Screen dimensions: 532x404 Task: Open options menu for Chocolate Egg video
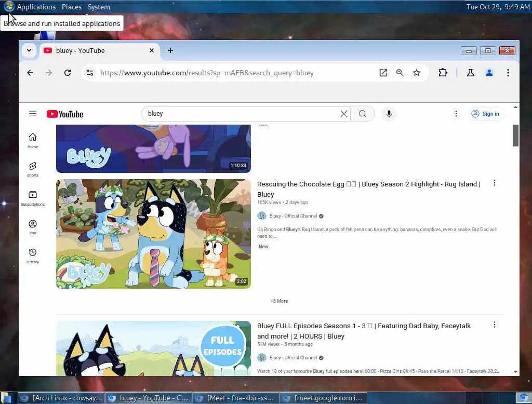[495, 183]
